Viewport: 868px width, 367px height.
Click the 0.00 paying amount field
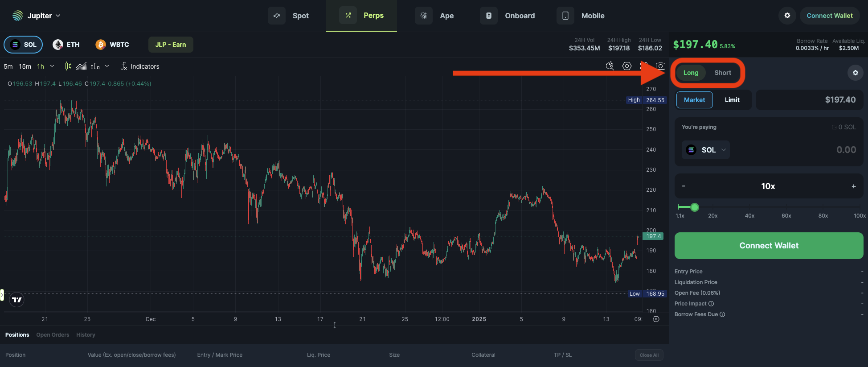tap(846, 150)
